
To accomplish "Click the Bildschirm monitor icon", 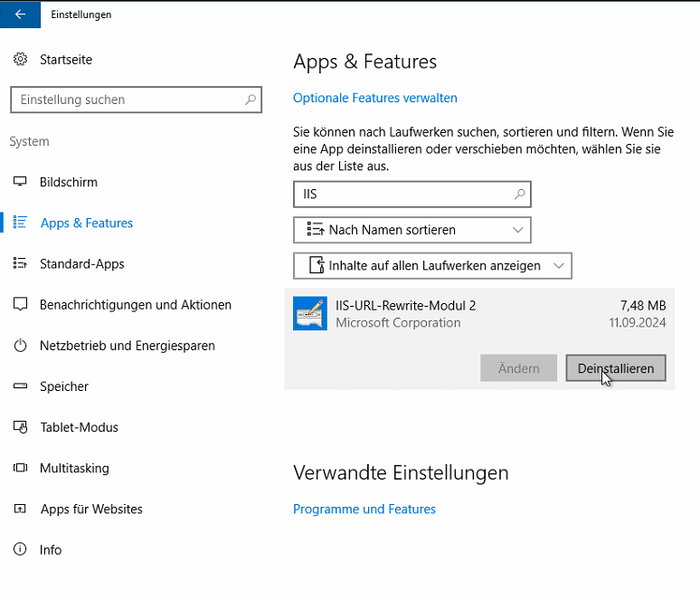I will 20,181.
